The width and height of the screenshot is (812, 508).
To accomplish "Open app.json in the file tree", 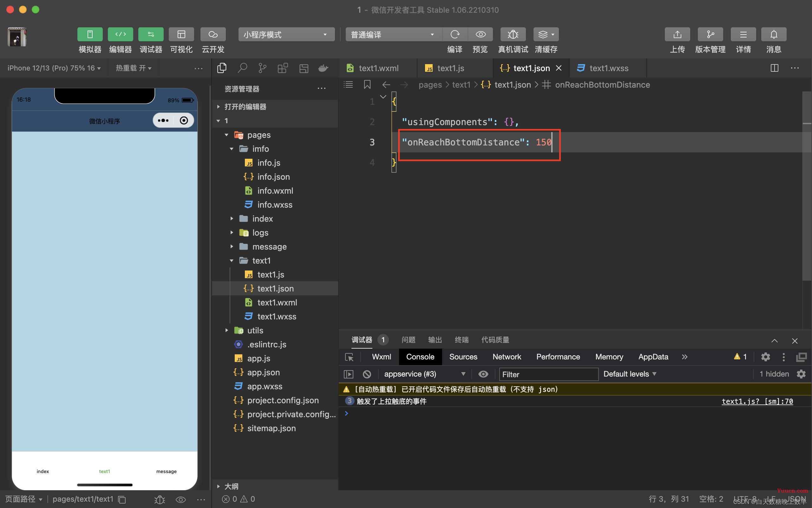I will (275, 373).
